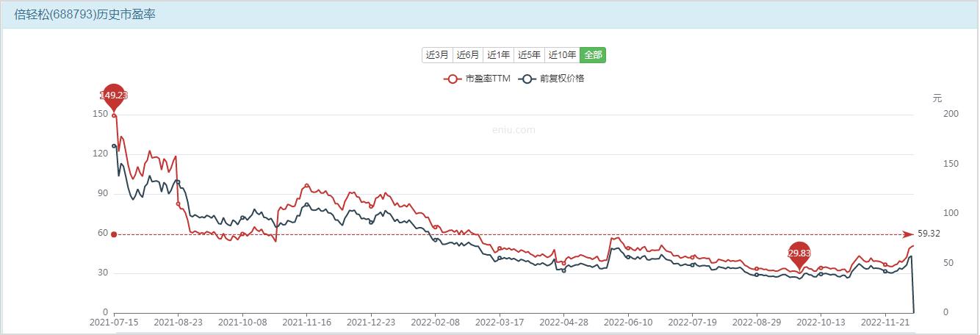Click the 2021-07-15 x-axis date label
The width and height of the screenshot is (980, 335).
point(114,322)
